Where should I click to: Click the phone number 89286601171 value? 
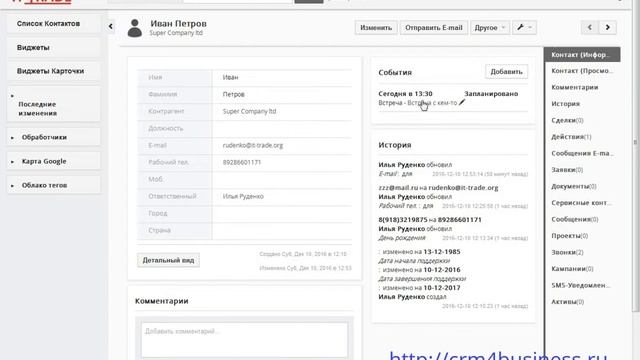[x=242, y=162]
